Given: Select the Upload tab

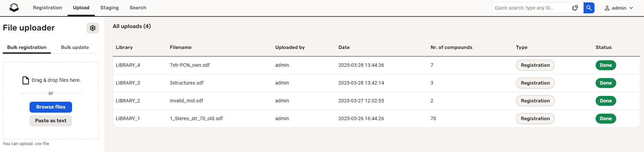Looking at the screenshot, I should click(x=81, y=8).
